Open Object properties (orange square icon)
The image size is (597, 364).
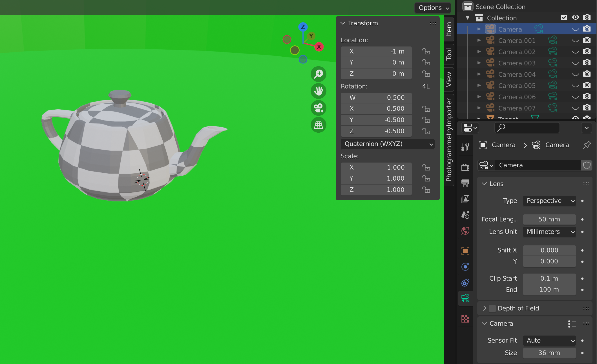[x=465, y=251]
